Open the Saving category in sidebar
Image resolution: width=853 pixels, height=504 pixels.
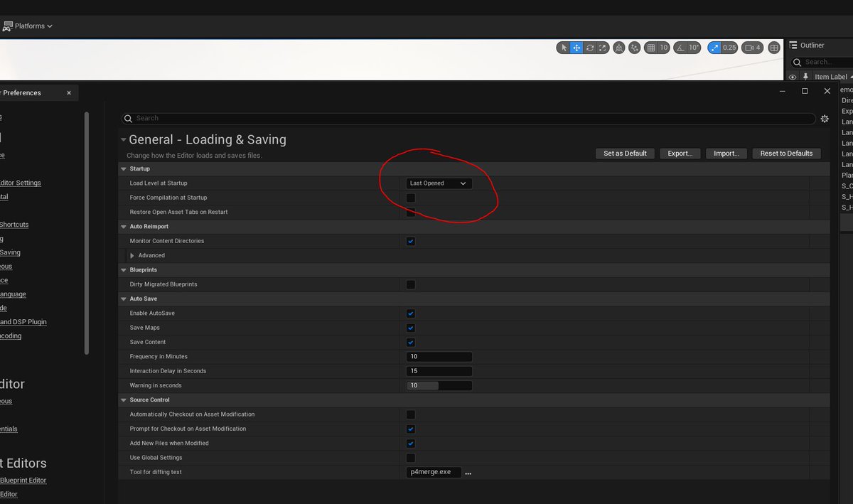point(10,252)
